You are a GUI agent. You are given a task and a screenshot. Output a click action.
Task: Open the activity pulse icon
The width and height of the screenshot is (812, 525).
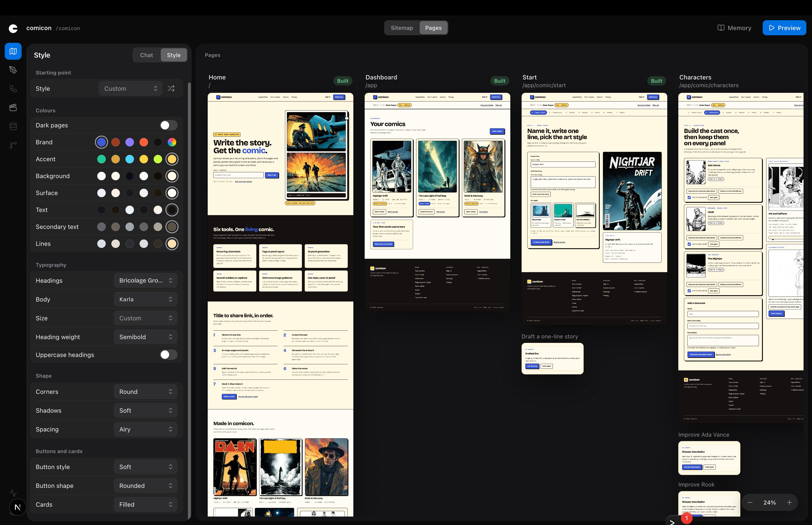13,493
